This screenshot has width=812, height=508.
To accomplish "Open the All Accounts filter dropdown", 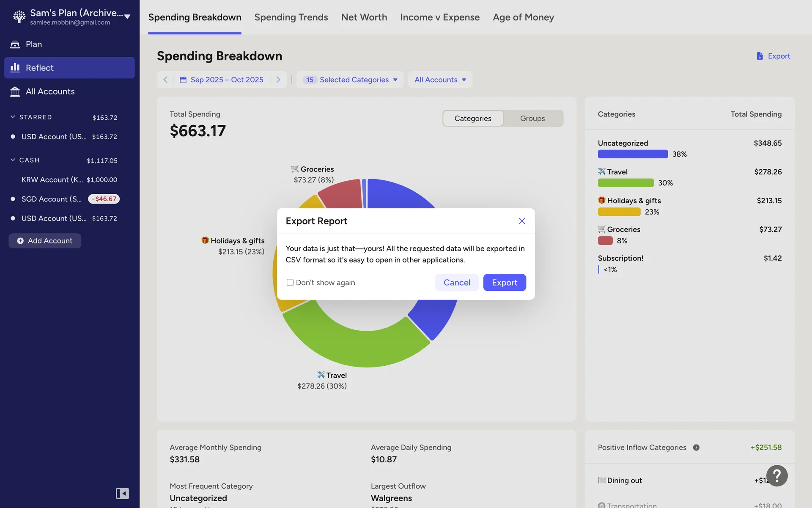I will click(440, 80).
